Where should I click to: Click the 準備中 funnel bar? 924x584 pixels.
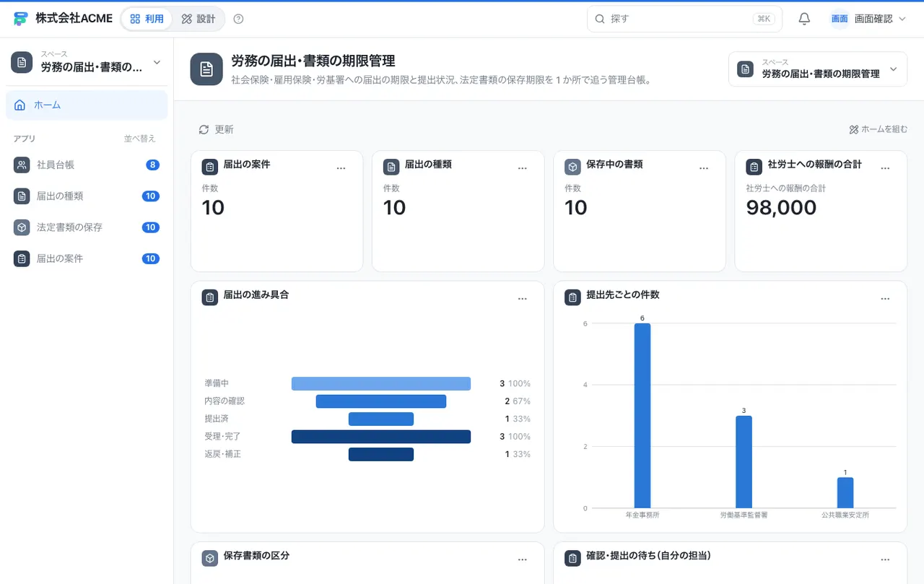pyautogui.click(x=381, y=383)
